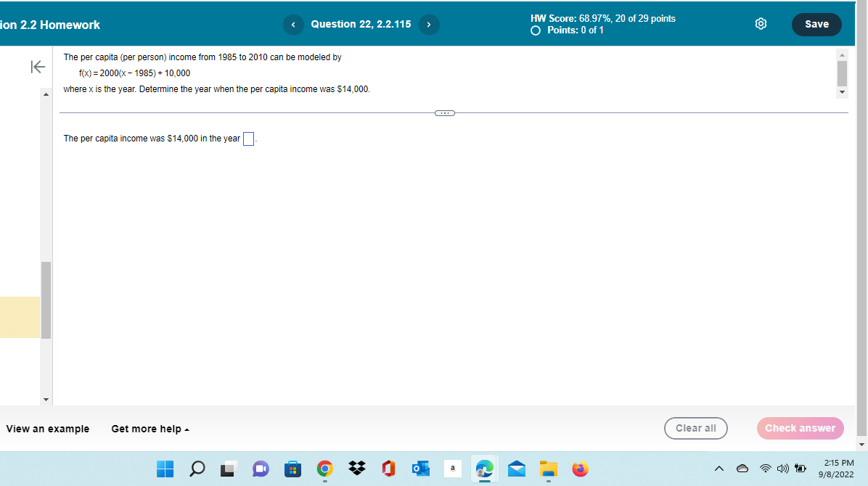Open Teams Chat taskbar icon

(261, 469)
